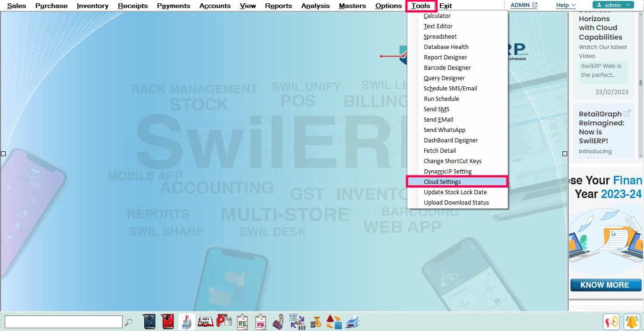
Task: Open the Inventory menu
Action: [x=93, y=6]
